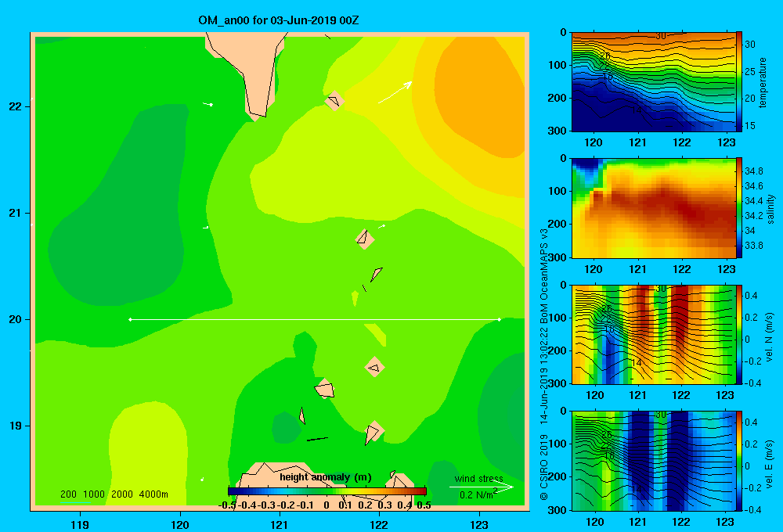The image size is (783, 532).
Task: Click the east endpoint marker of transect line
Action: tap(499, 319)
